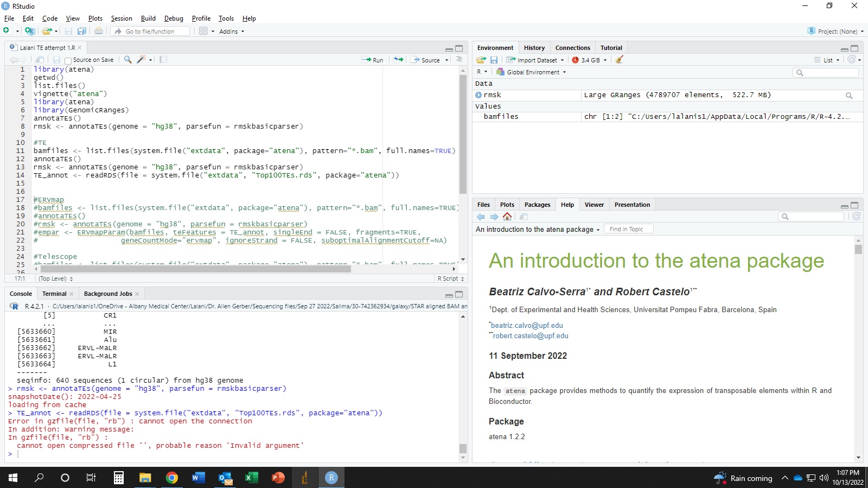Viewport: 868px width, 488px height.
Task: Open the workspace panes layout icon
Action: 203,31
